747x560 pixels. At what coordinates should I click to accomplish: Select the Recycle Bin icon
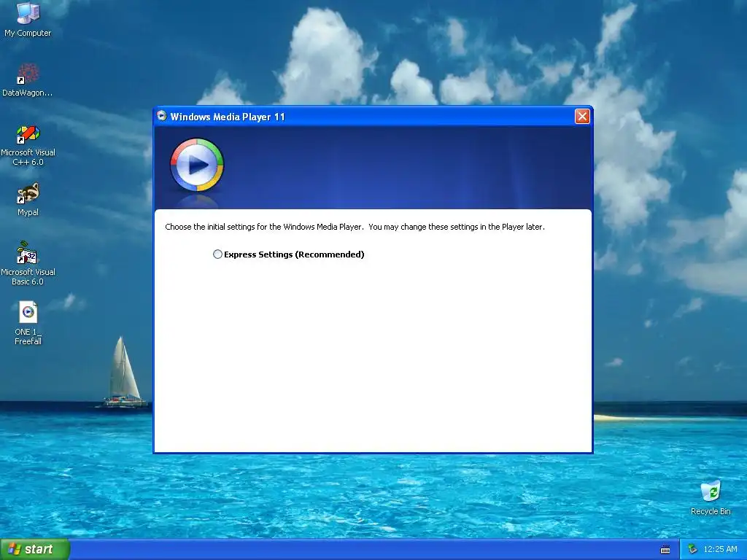click(x=711, y=498)
